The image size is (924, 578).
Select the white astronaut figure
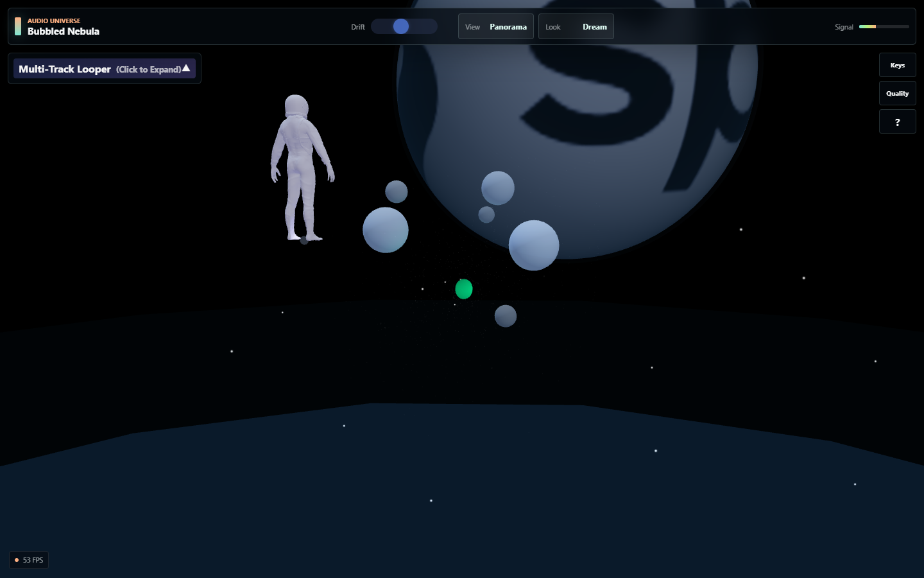coord(302,168)
